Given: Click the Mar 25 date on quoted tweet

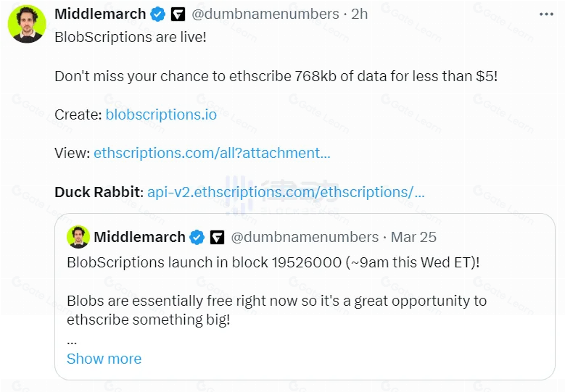Looking at the screenshot, I should 413,237.
